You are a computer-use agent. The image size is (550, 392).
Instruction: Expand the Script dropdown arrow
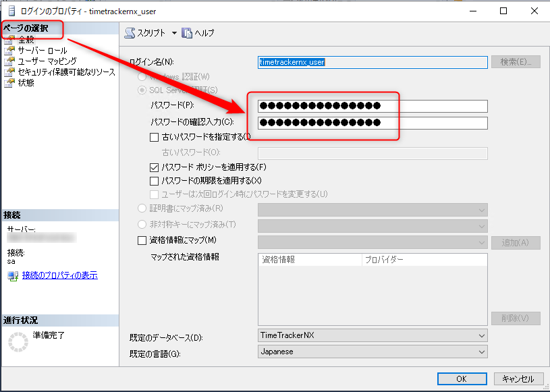173,32
